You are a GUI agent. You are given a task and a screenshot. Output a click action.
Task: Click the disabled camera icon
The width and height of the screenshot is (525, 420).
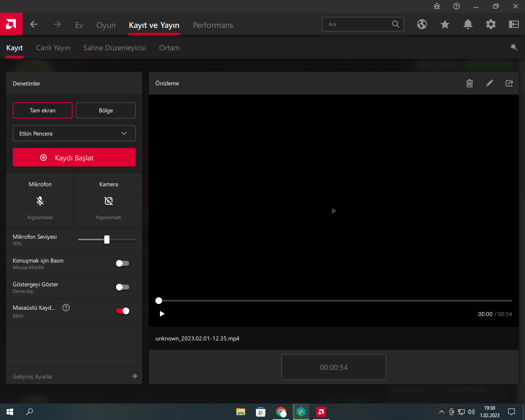tap(109, 201)
